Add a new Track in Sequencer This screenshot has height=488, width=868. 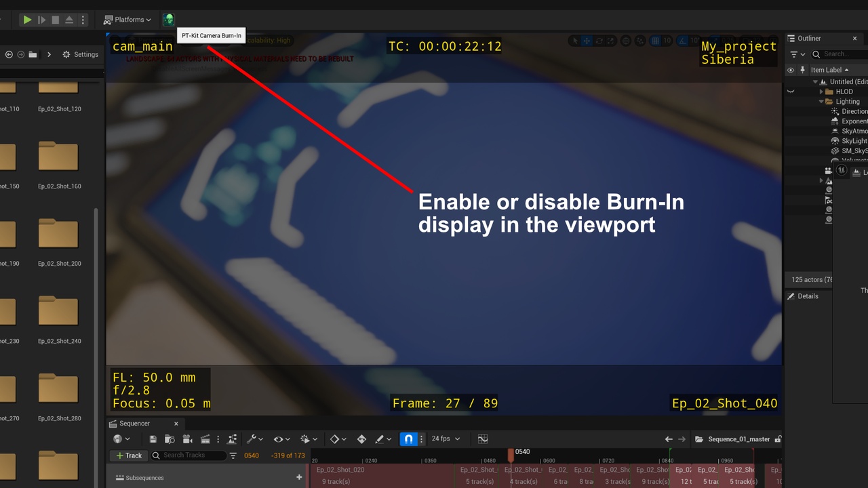pyautogui.click(x=129, y=455)
